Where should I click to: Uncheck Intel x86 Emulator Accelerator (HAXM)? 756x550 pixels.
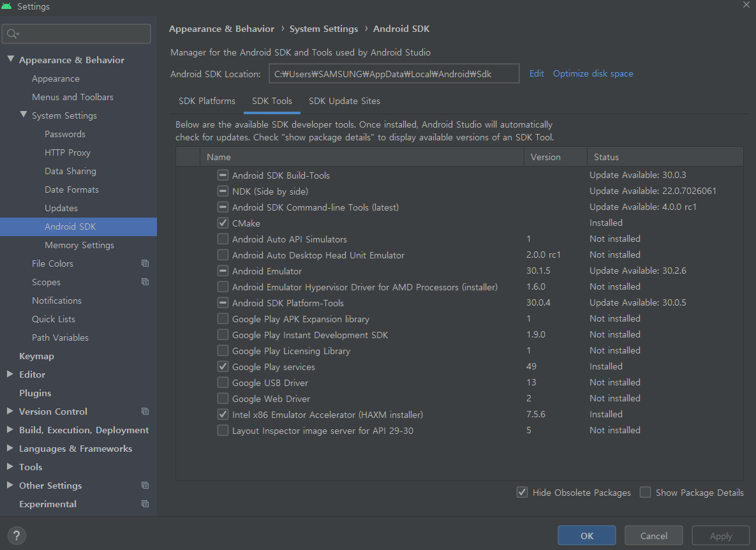(x=223, y=414)
